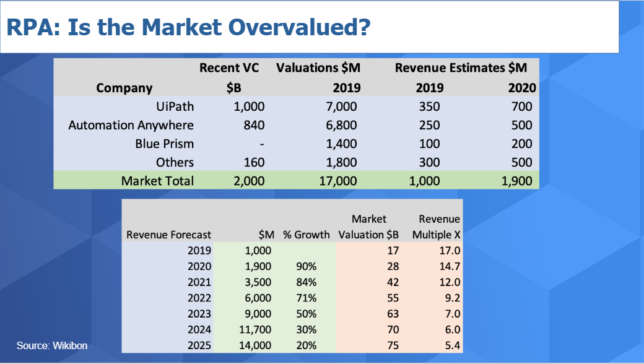Select the "Valuations $M" header
This screenshot has height=364, width=644.
pos(318,67)
